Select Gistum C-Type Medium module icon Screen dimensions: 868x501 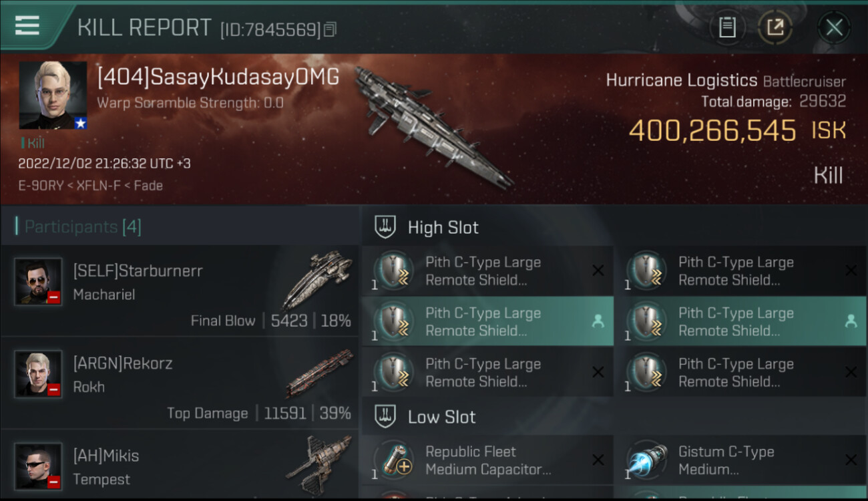tap(646, 460)
